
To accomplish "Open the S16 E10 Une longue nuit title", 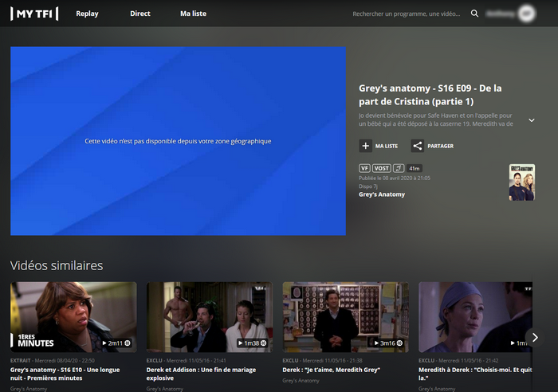I will click(x=65, y=374).
